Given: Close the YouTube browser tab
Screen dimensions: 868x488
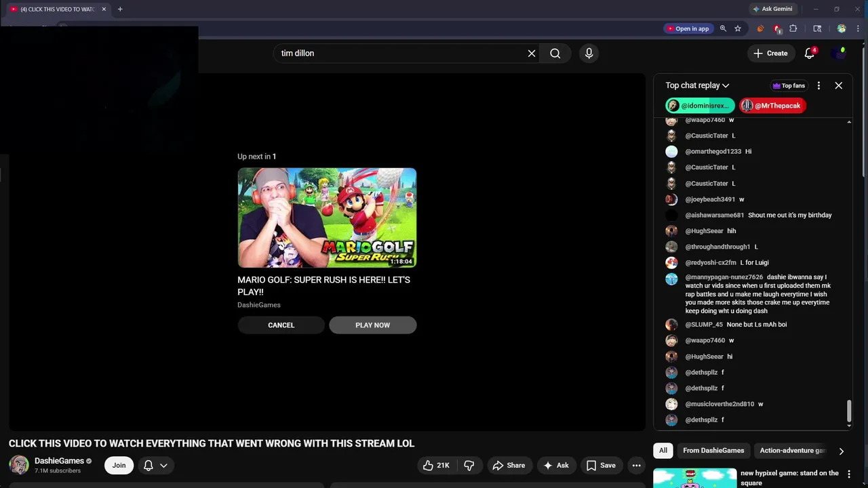Looking at the screenshot, I should coord(104,9).
